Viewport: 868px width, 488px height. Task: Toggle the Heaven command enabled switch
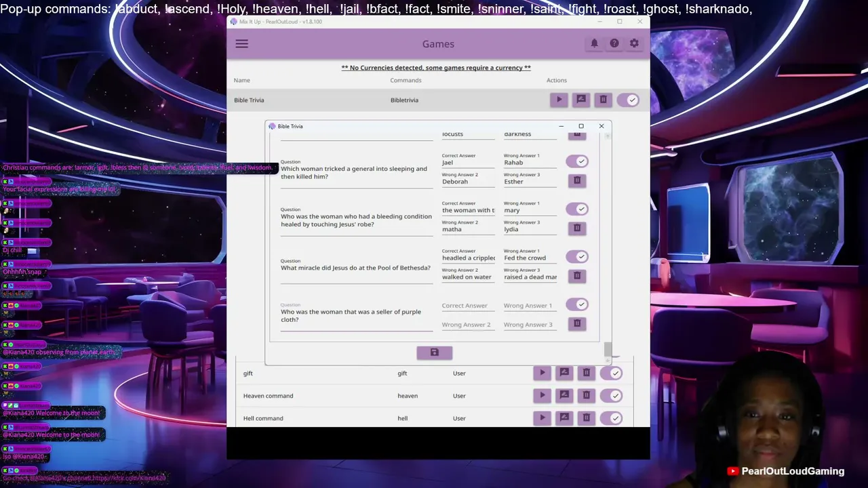[x=612, y=395]
